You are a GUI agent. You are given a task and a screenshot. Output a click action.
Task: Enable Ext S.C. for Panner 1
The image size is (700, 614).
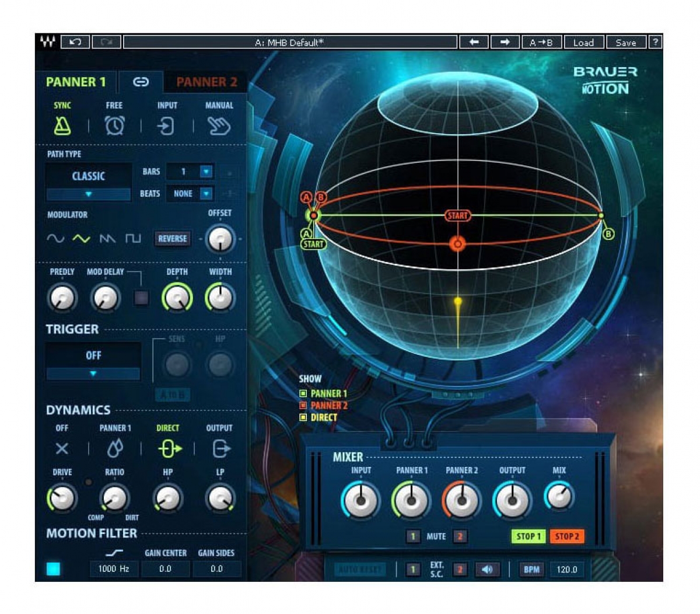tap(413, 569)
